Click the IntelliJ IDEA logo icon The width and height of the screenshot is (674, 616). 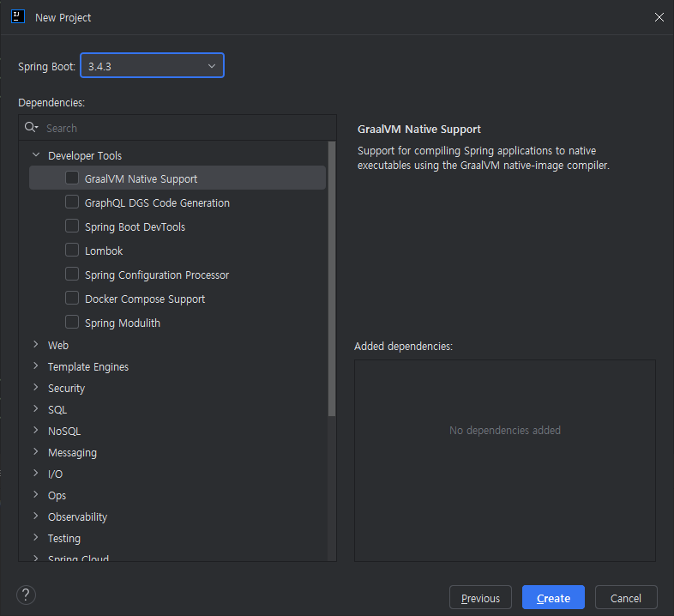tap(18, 17)
